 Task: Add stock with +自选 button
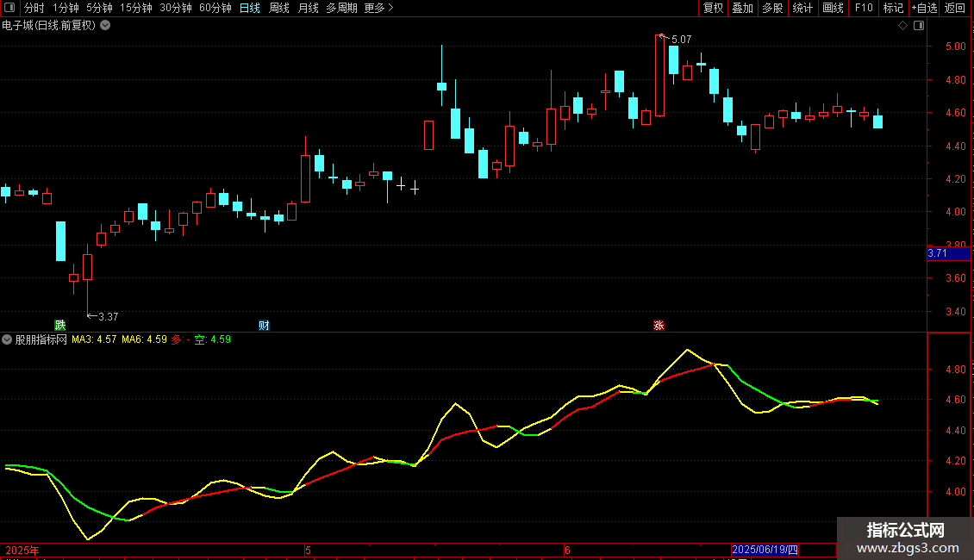coord(924,8)
